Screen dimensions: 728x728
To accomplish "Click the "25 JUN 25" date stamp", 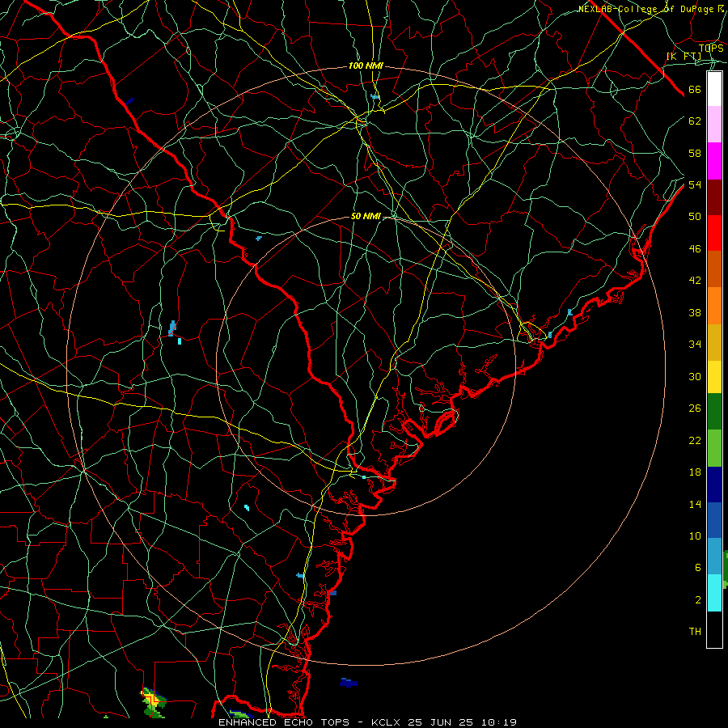I will coord(440,722).
